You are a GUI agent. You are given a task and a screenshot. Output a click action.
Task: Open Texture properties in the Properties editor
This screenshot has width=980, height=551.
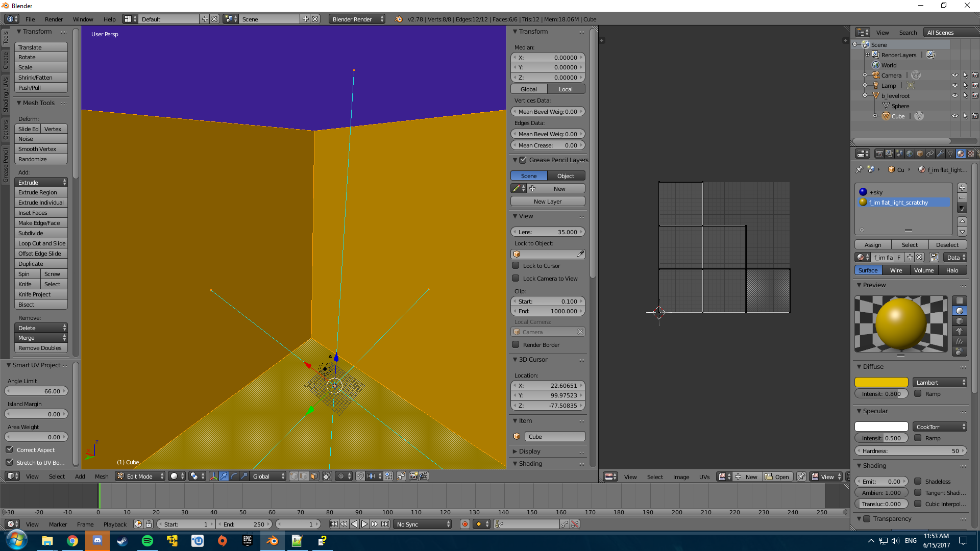click(971, 154)
